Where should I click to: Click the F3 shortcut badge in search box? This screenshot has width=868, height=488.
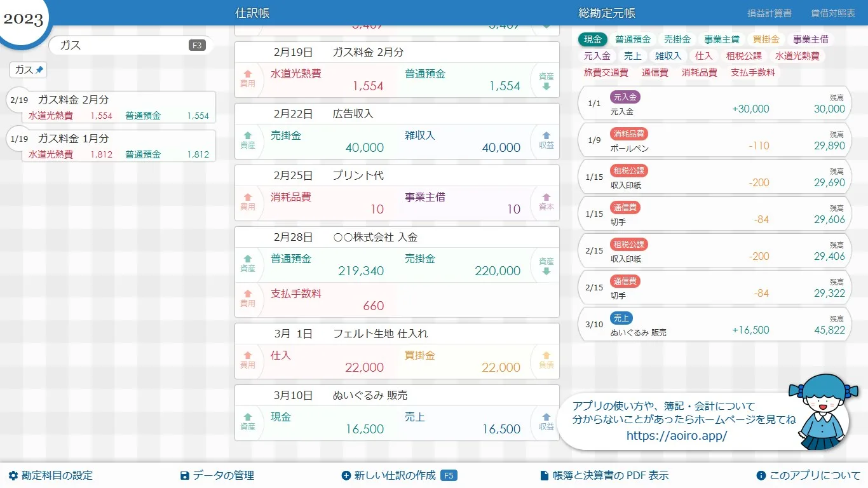(x=197, y=45)
